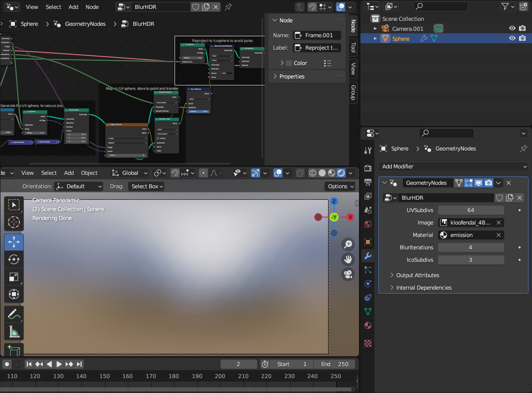Screen dimensions: 532x393
Task: Expand the Output Attributes section
Action: tap(417, 275)
